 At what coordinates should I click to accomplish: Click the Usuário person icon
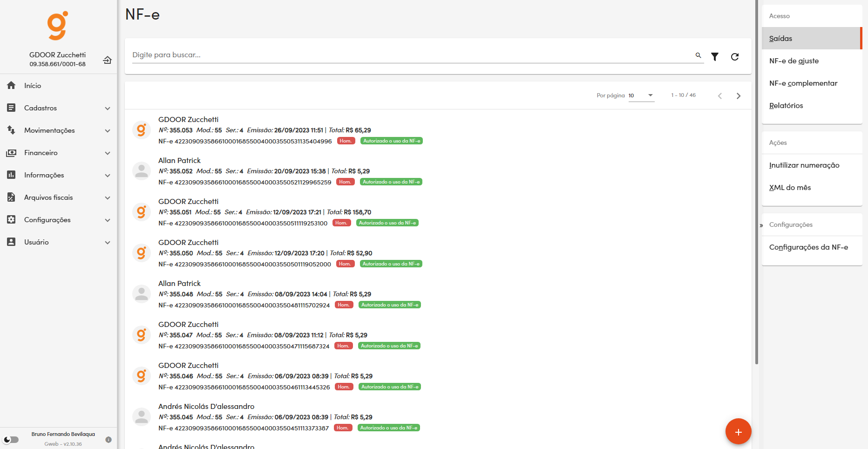point(11,242)
